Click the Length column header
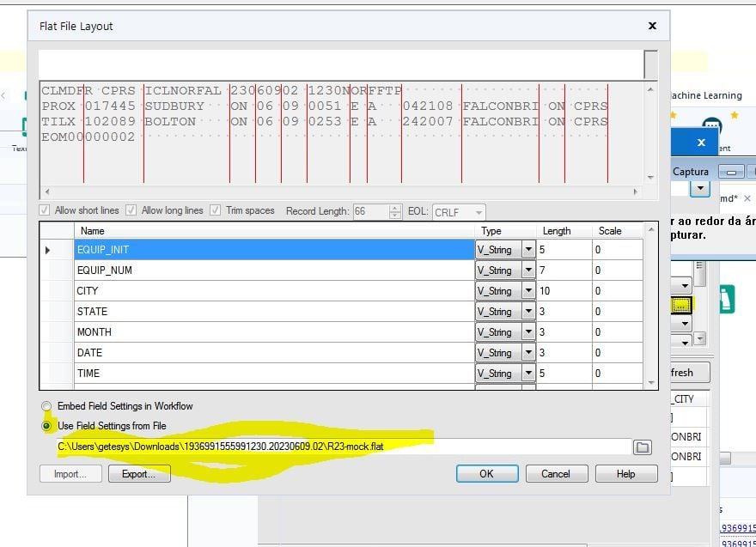 tap(564, 231)
